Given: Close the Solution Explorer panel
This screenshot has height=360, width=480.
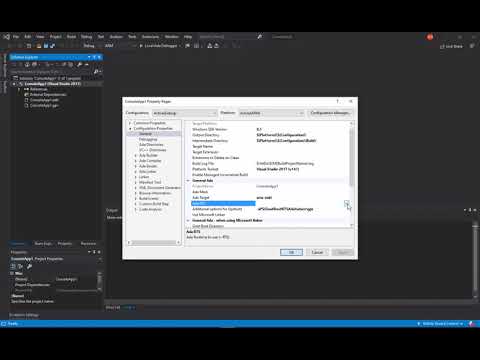Looking at the screenshot, I should tap(99, 57).
